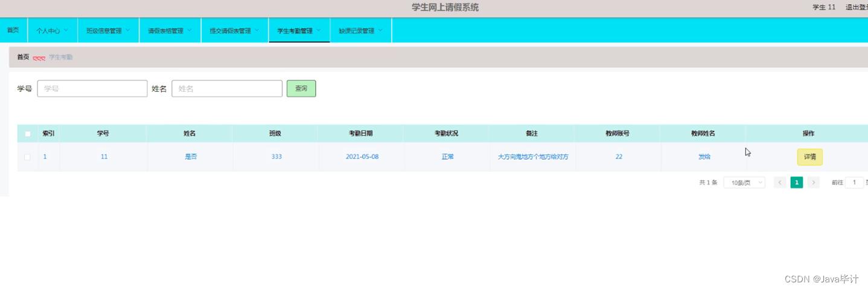
Task: Click the 考勤状况 column header
Action: pyautogui.click(x=447, y=134)
